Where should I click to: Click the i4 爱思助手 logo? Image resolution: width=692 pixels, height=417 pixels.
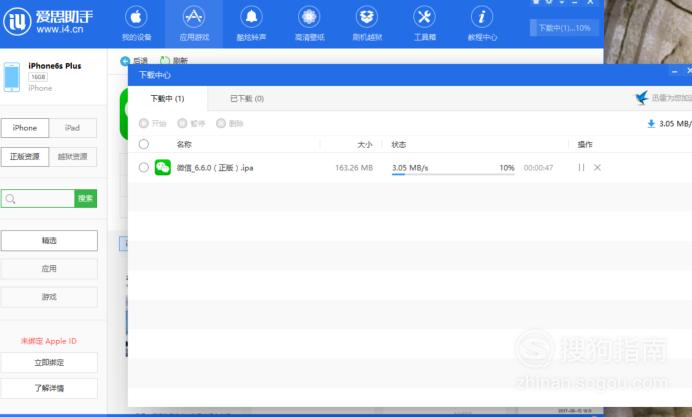[x=48, y=21]
